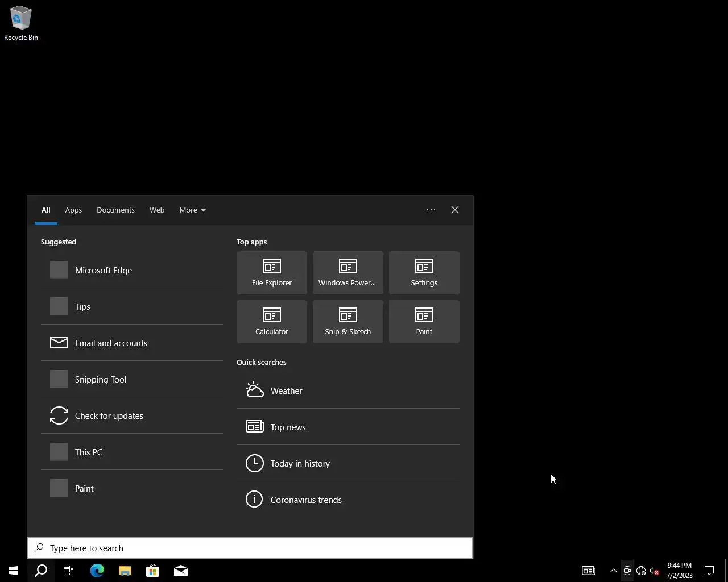Open the Mail app from the taskbar
The image size is (728, 582).
(x=181, y=571)
